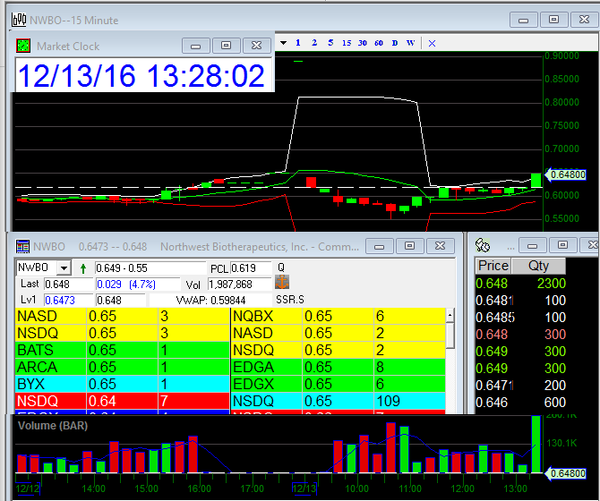
Task: Switch chart to 1-minute interval
Action: (298, 43)
